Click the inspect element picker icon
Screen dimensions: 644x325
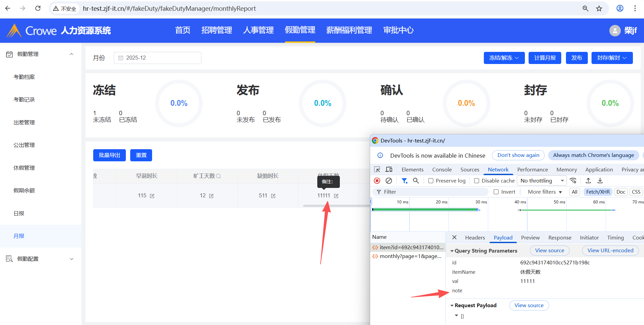pos(377,169)
